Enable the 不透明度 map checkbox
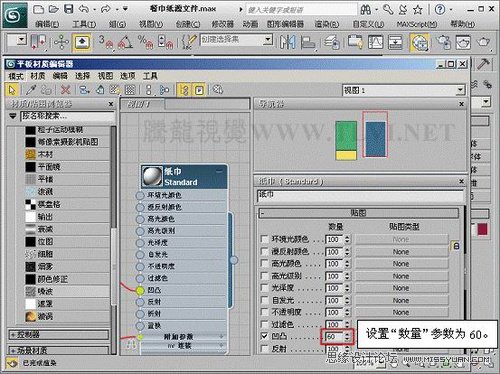 [264, 312]
